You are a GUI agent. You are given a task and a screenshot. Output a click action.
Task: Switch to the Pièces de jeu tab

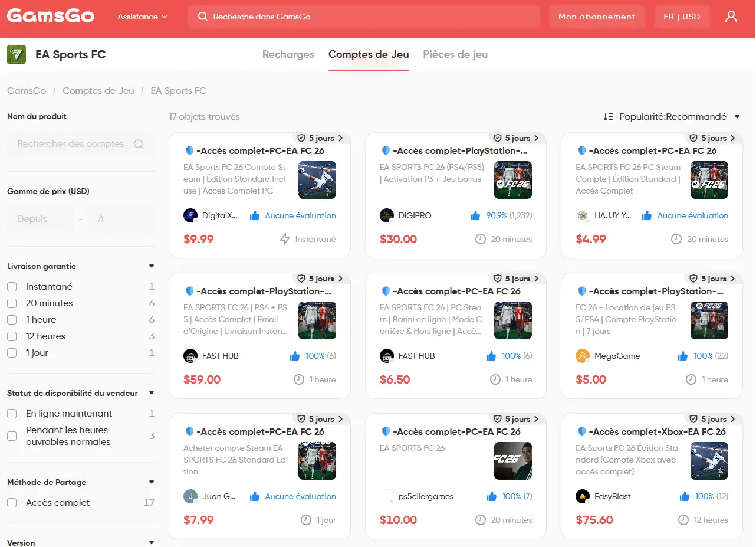[455, 54]
